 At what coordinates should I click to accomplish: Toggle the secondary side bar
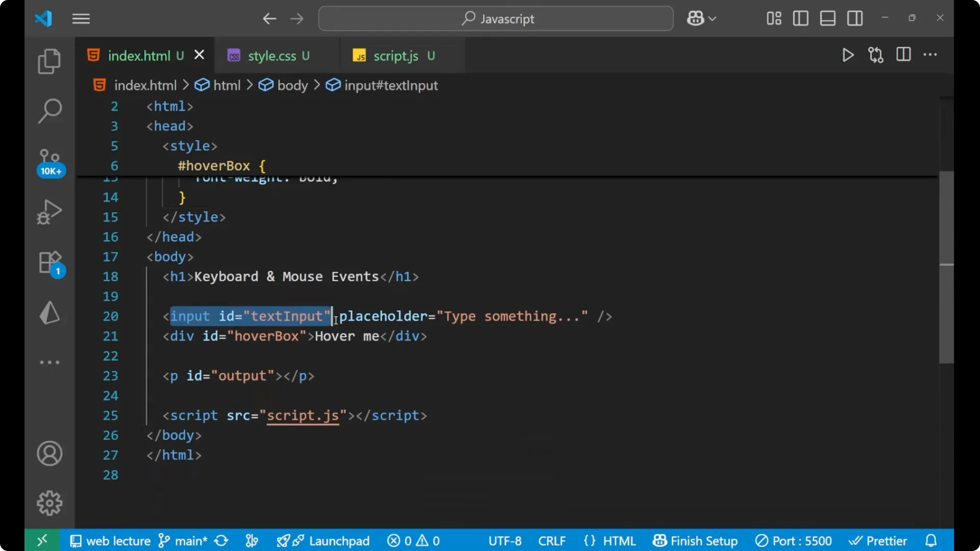[855, 18]
